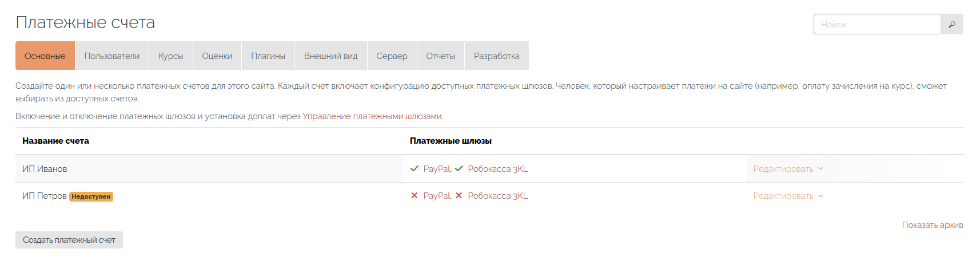Click green checkmark next to PayPal for ИП Иванов
This screenshot has width=980, height=260.
pos(415,168)
